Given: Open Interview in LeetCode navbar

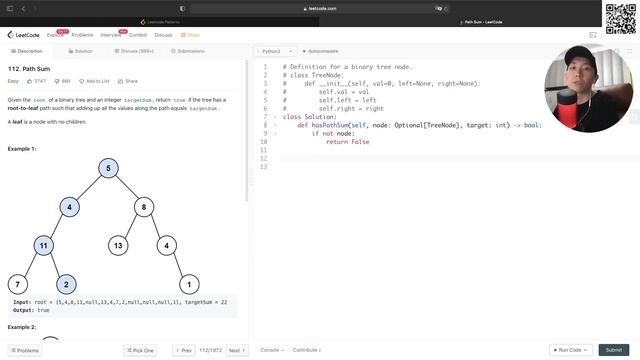Looking at the screenshot, I should click(111, 35).
